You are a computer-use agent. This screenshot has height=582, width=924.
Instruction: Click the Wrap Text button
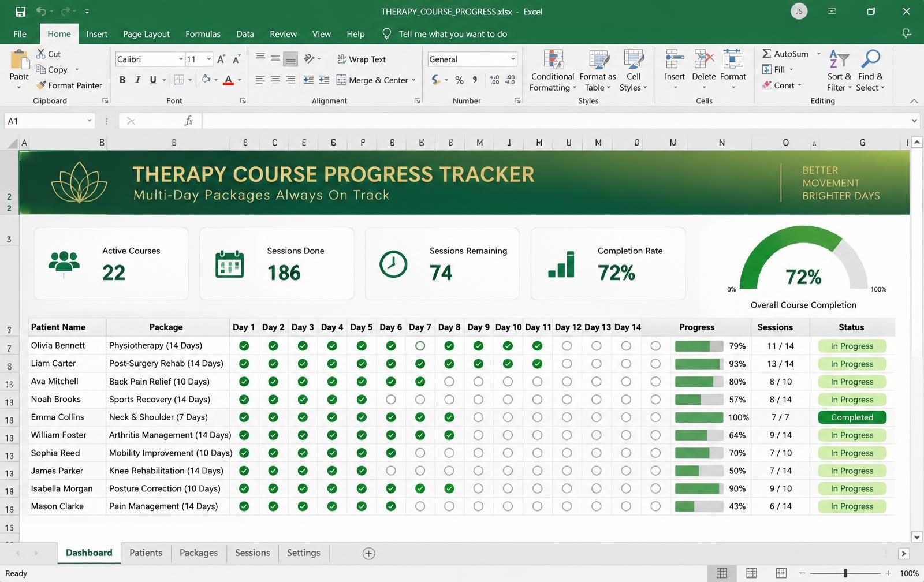pyautogui.click(x=362, y=59)
